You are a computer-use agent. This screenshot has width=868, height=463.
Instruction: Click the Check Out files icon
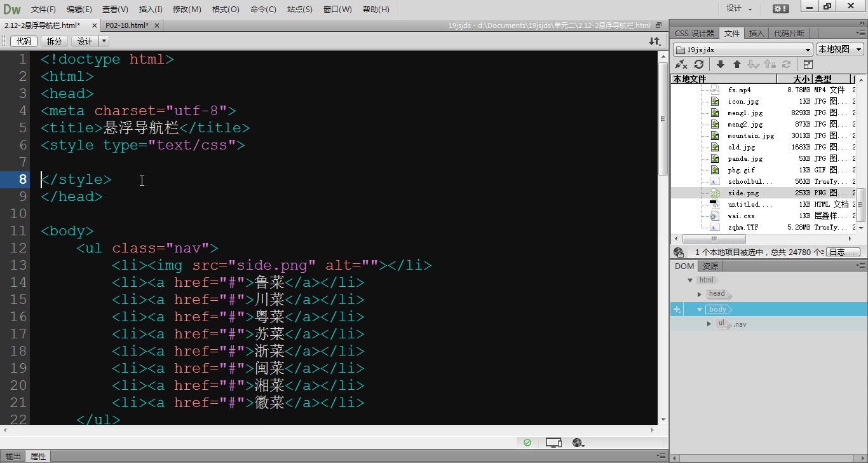pyautogui.click(x=754, y=64)
